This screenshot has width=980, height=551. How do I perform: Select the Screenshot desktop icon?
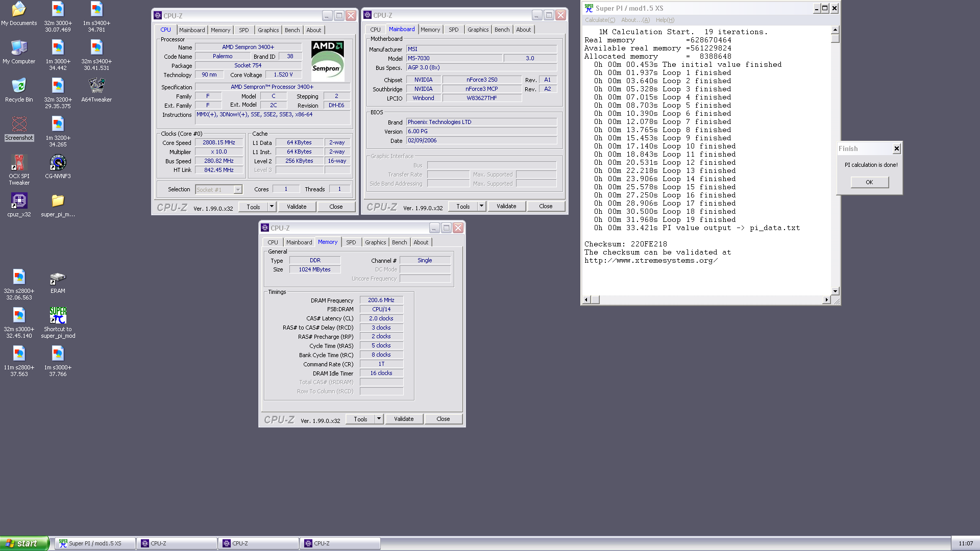click(19, 129)
